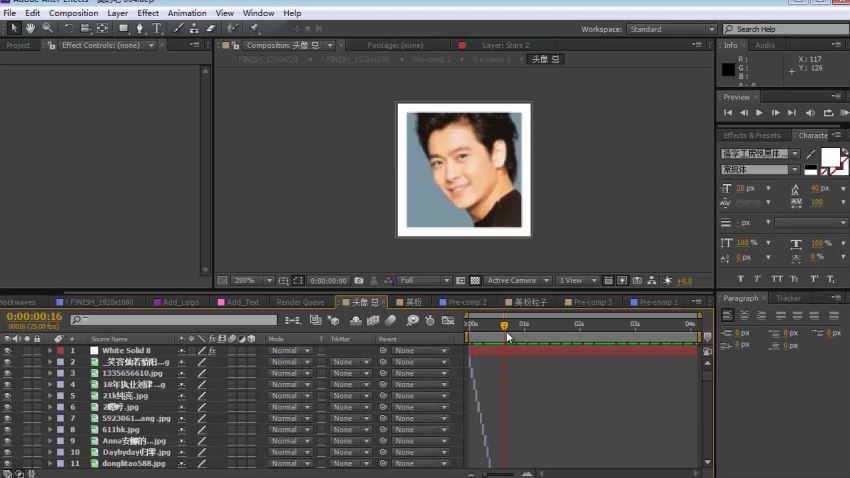Jump to first frame in Preview
This screenshot has width=850, height=478.
727,113
